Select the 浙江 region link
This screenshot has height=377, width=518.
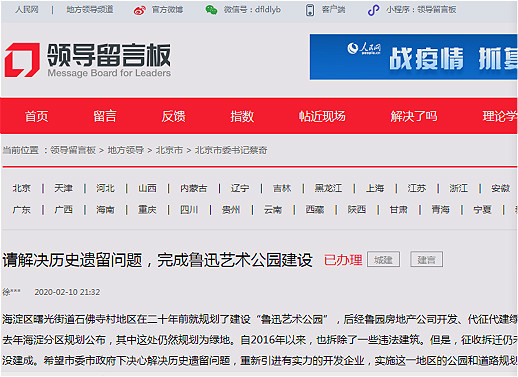coord(459,188)
